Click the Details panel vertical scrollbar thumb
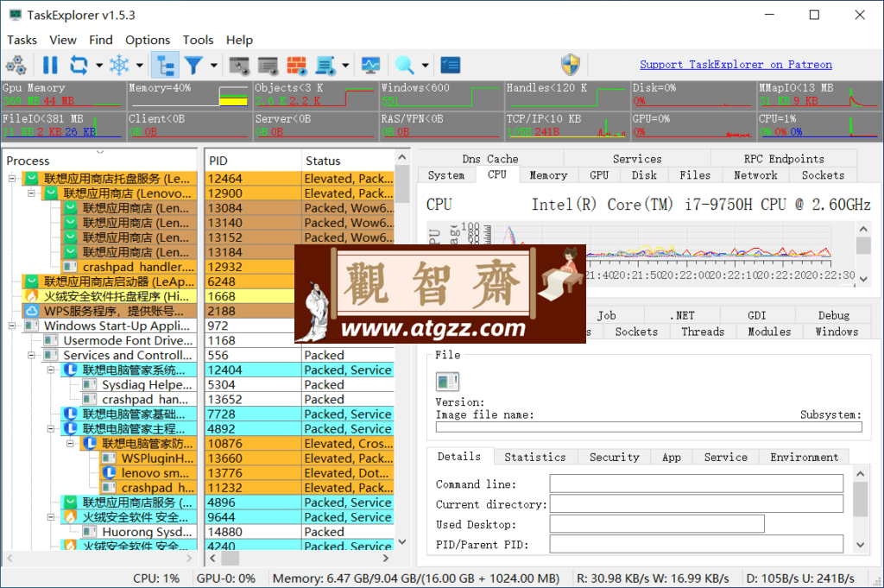Screen dimensions: 884x588 point(860,499)
